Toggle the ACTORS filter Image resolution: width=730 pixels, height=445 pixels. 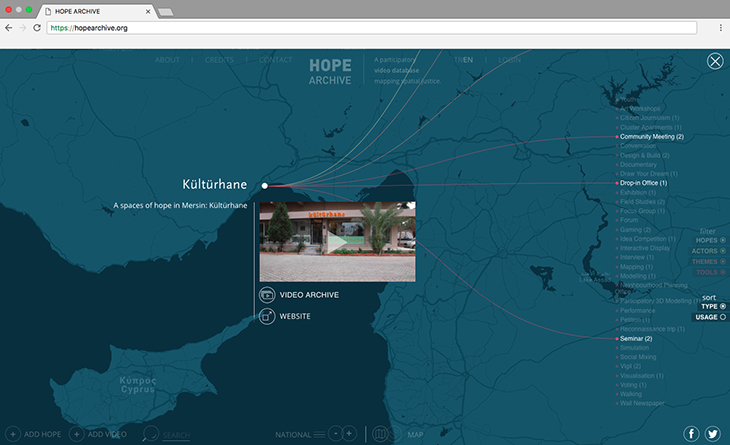(x=708, y=251)
